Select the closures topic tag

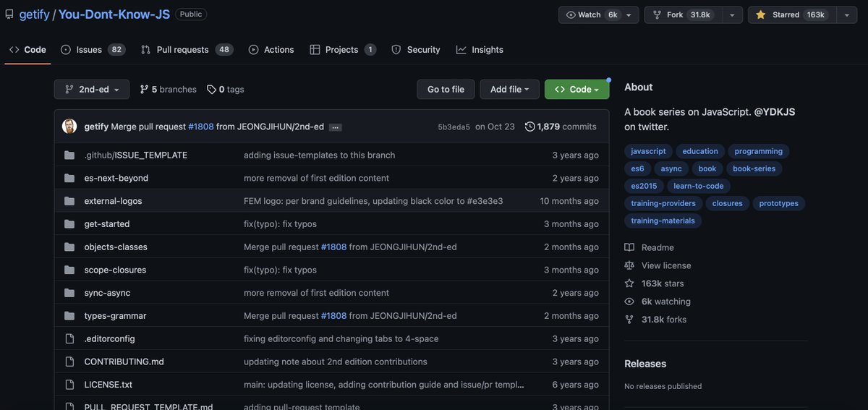pyautogui.click(x=728, y=203)
